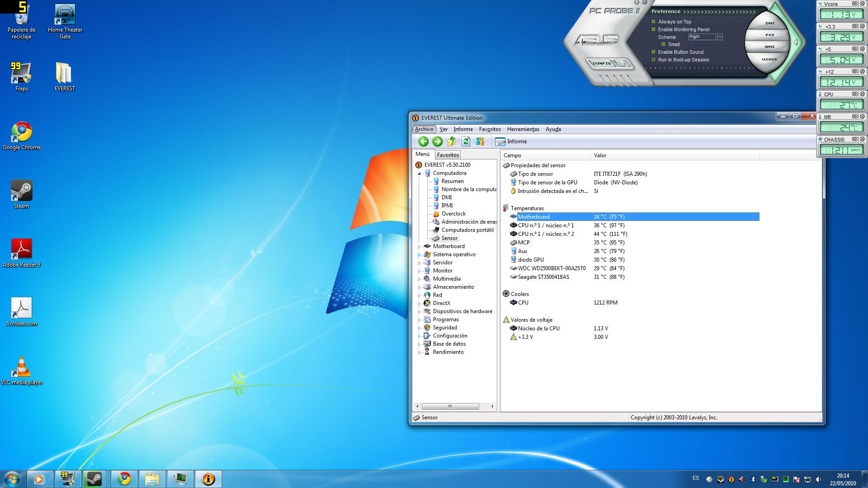
Task: Click the CONFIG button in PC Probe
Action: pos(601,63)
